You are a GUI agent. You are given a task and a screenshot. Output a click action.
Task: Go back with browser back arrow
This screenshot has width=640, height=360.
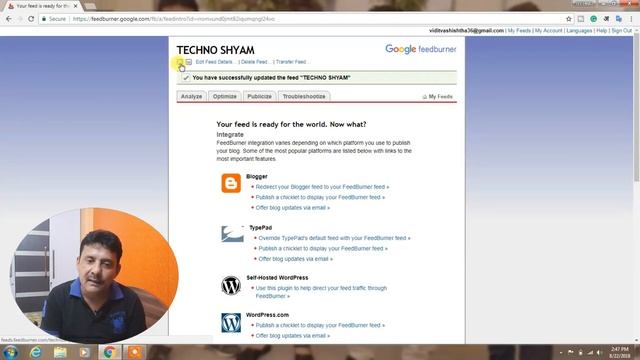pyautogui.click(x=9, y=19)
